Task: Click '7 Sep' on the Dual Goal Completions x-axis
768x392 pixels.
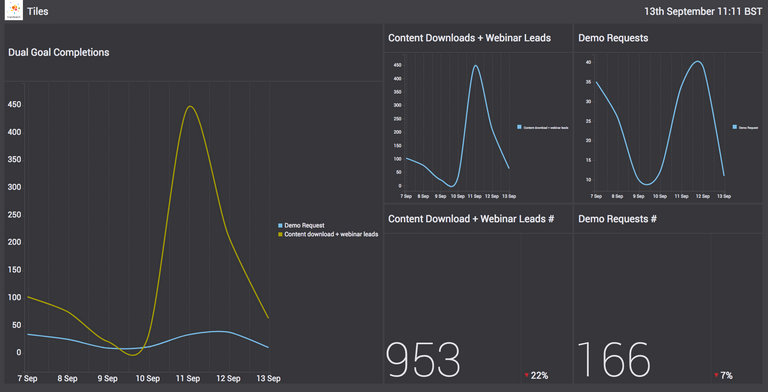Action: (x=27, y=379)
